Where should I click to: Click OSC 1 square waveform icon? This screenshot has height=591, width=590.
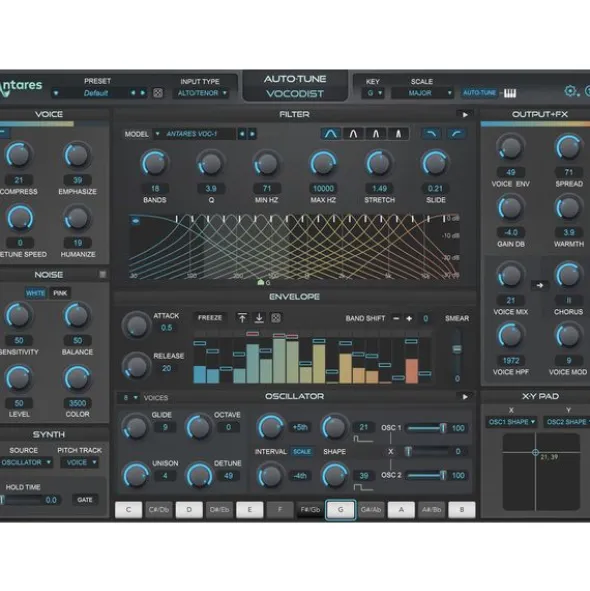coord(363,439)
